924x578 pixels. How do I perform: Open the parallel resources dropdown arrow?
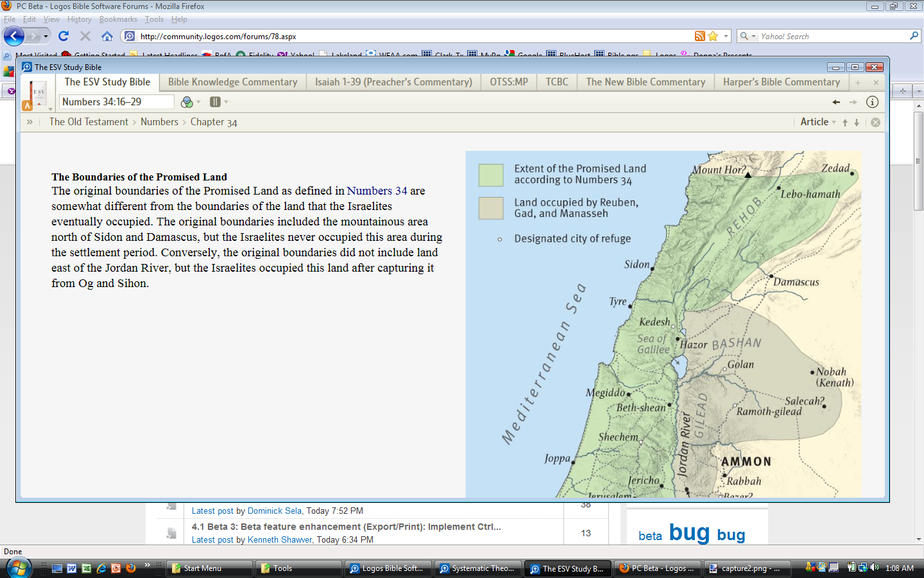coord(226,102)
